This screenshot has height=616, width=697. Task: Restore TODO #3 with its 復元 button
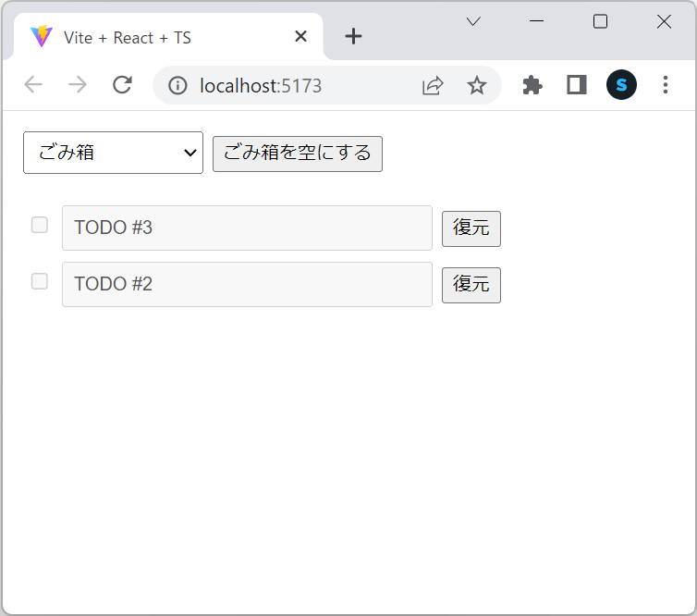tap(471, 228)
